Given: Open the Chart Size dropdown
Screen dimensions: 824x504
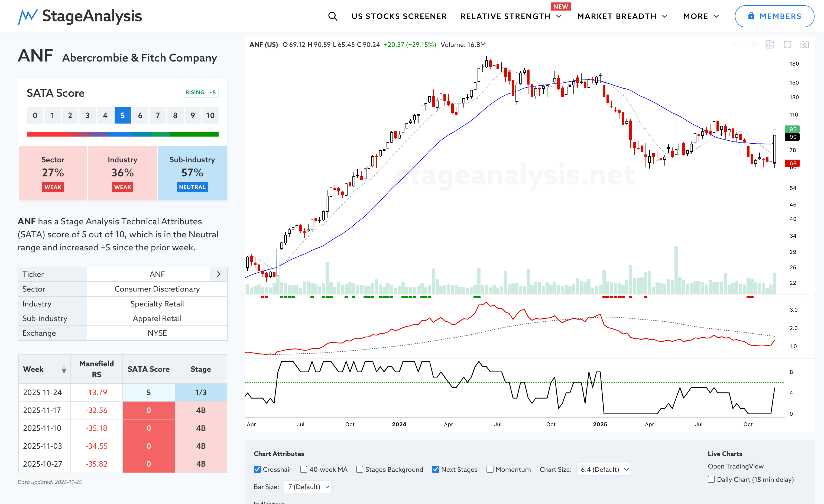Looking at the screenshot, I should (603, 469).
